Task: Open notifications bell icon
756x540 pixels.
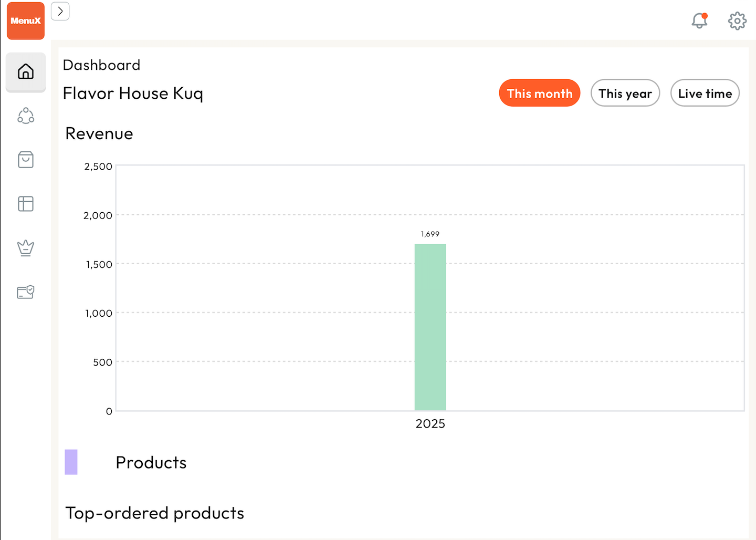Action: coord(699,21)
